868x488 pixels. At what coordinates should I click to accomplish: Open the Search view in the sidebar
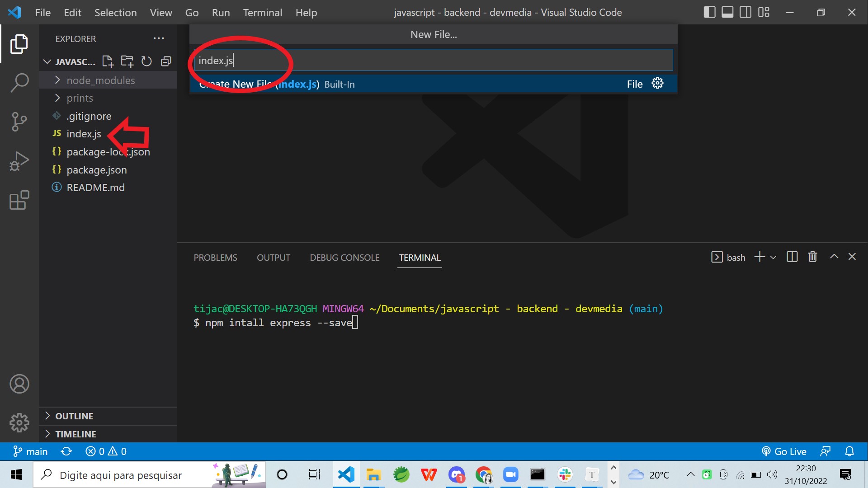point(19,83)
